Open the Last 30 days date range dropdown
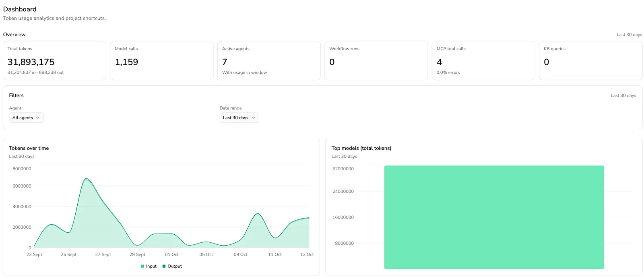 (x=239, y=118)
